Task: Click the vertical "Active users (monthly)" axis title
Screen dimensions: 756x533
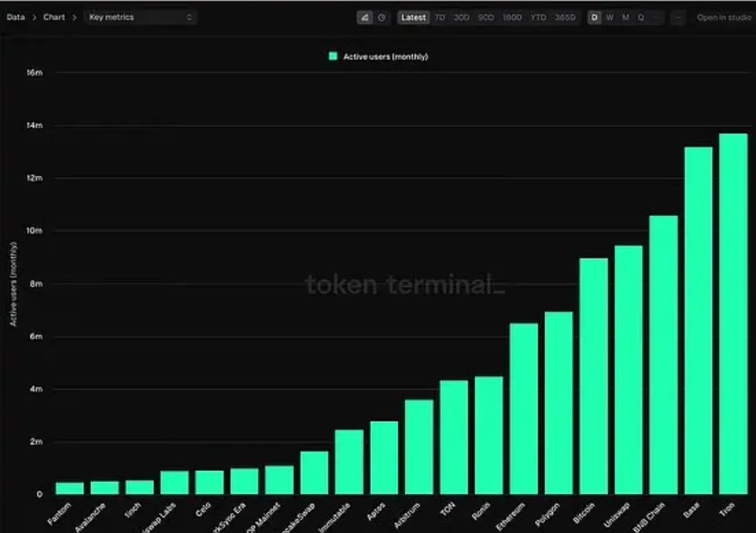Action: click(13, 284)
